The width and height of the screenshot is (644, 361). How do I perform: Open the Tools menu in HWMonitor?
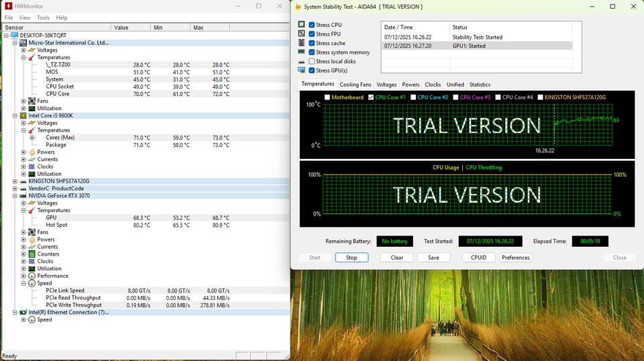pyautogui.click(x=43, y=17)
